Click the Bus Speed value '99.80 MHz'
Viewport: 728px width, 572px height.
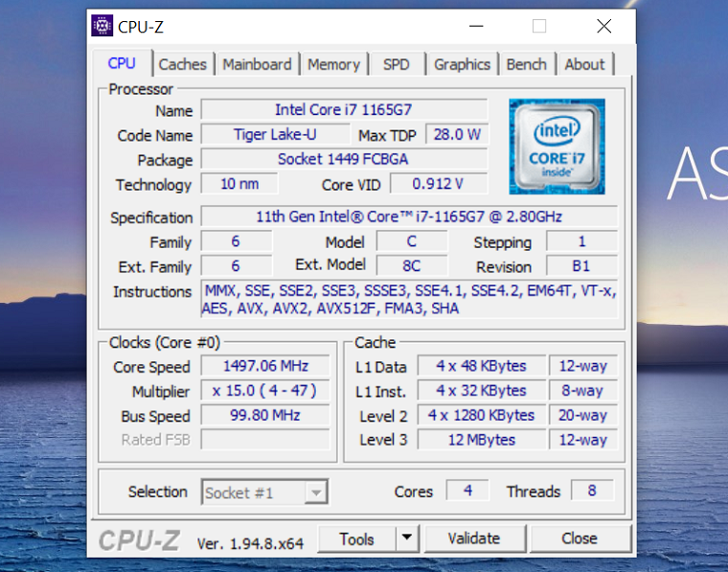(x=265, y=415)
